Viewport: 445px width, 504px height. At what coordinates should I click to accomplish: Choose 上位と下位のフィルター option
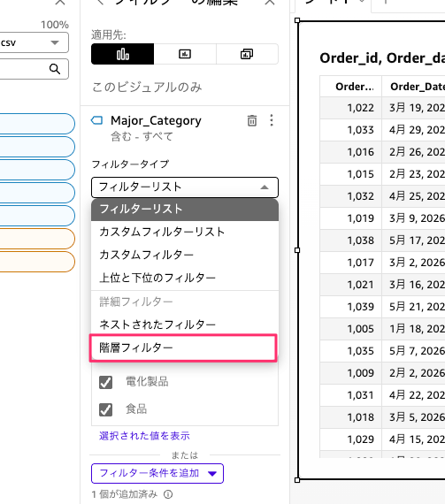185,278
